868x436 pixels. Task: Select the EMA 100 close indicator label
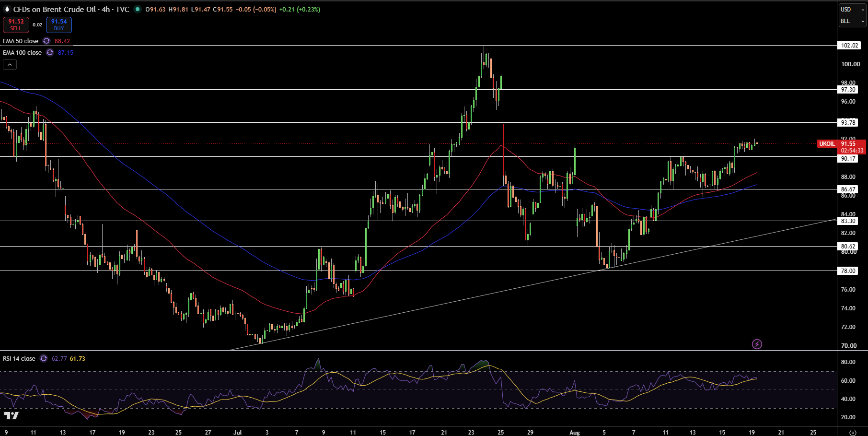[x=22, y=53]
